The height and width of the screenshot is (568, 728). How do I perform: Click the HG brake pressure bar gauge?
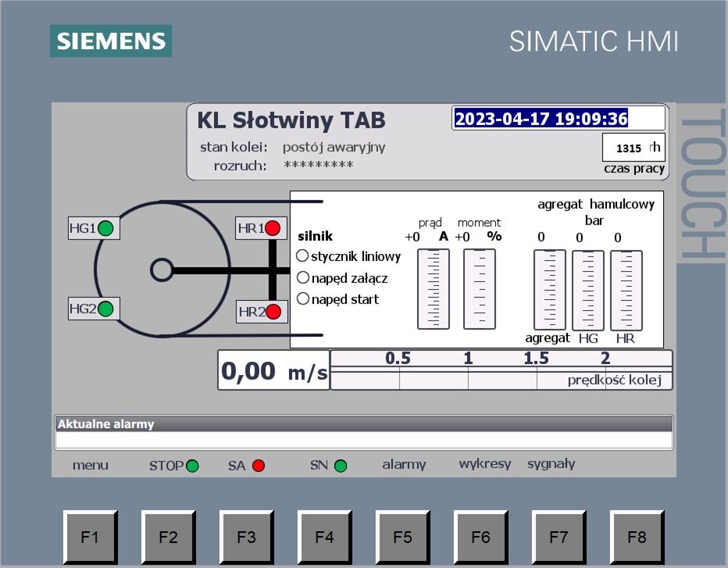(588, 291)
